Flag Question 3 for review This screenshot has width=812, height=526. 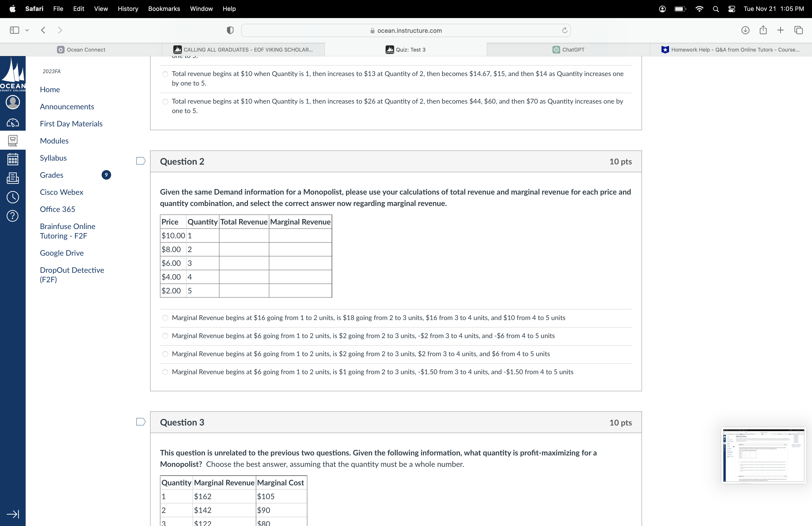141,422
